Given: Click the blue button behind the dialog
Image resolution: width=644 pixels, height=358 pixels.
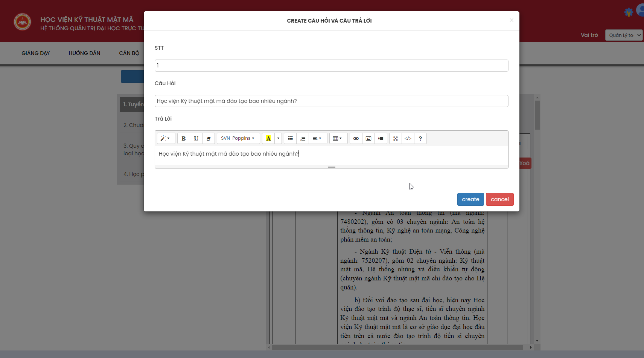Looking at the screenshot, I should [132, 76].
